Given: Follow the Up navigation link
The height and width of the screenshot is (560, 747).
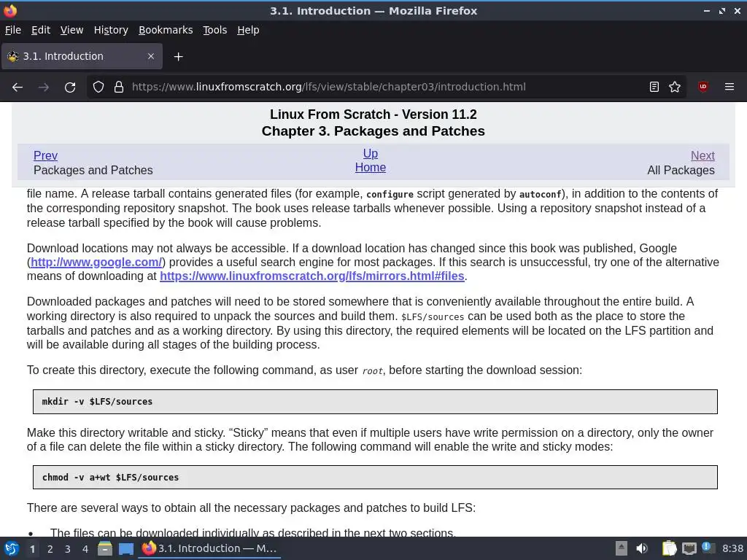Looking at the screenshot, I should 370,153.
